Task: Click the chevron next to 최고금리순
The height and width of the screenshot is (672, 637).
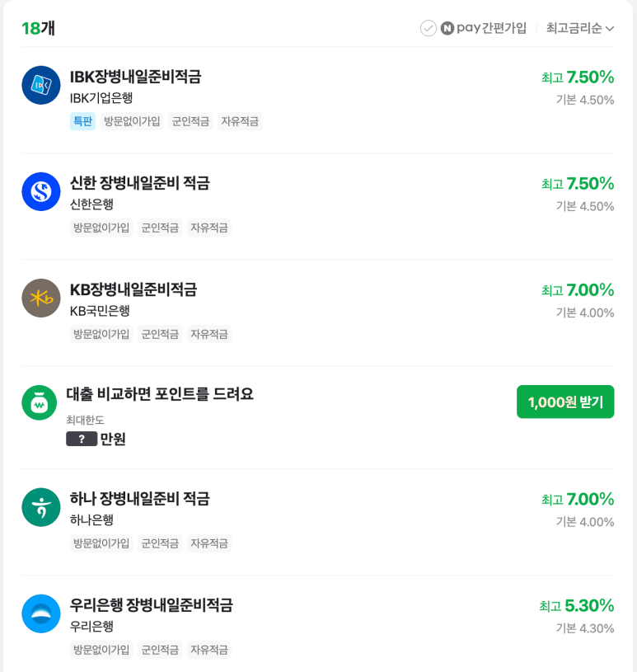Action: 610,29
